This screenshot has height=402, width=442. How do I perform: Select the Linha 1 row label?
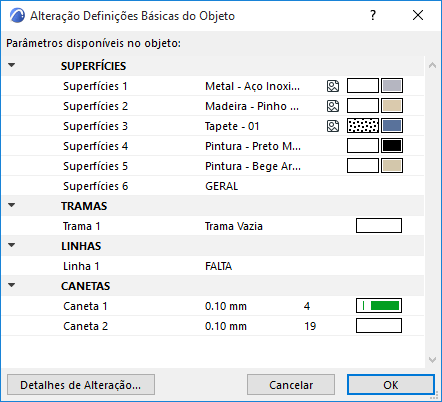click(x=81, y=266)
